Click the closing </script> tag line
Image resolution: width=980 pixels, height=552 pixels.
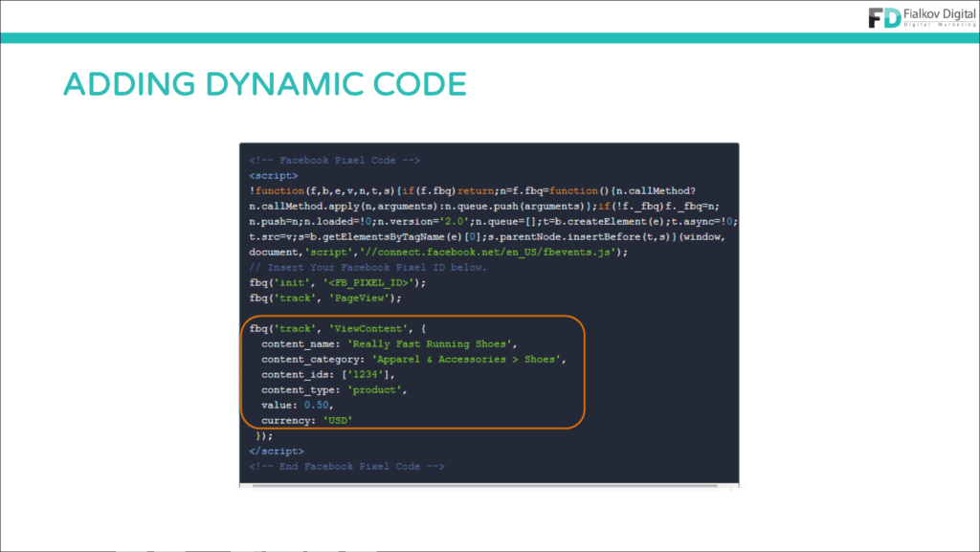coord(277,451)
